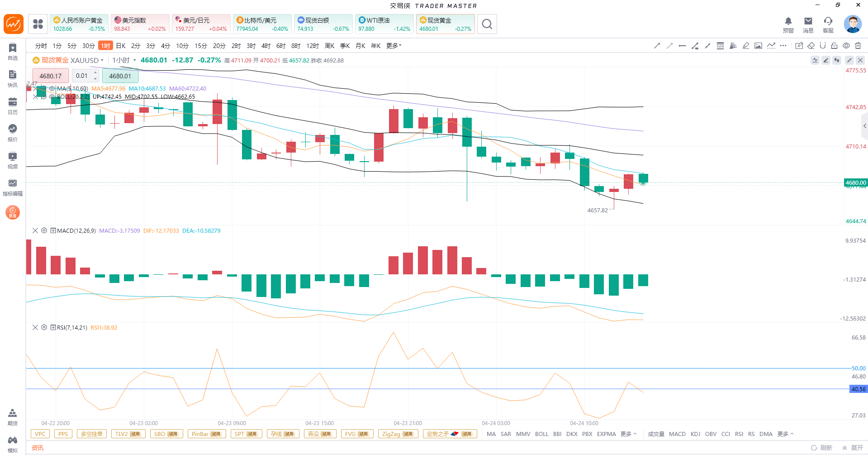The height and width of the screenshot is (455, 868).
Task: Click the 0.01 lot size field
Action: click(x=82, y=76)
